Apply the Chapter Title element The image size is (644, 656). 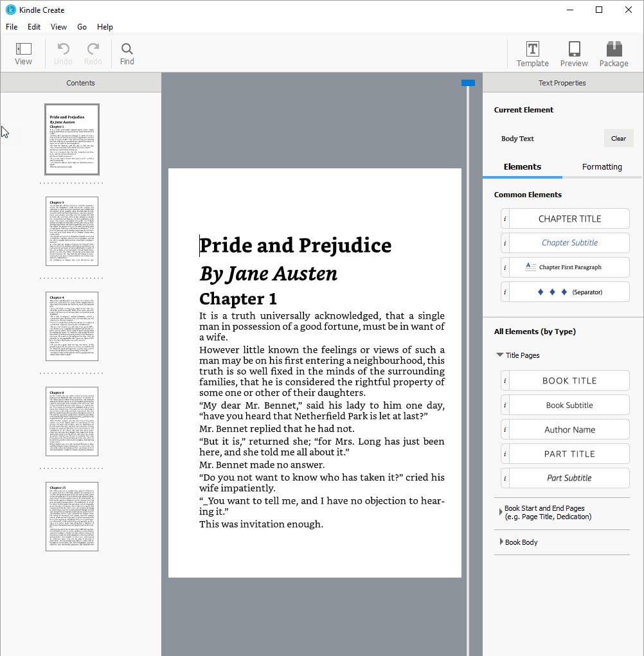point(569,219)
